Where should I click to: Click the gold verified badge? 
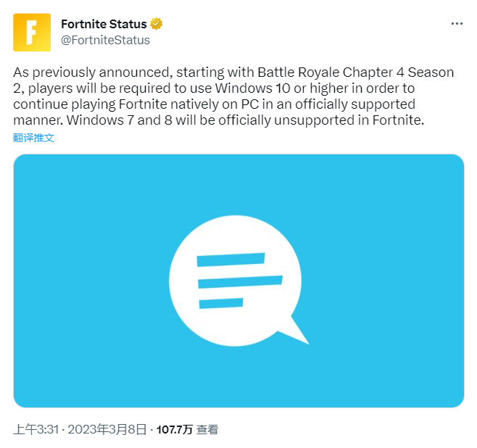157,24
